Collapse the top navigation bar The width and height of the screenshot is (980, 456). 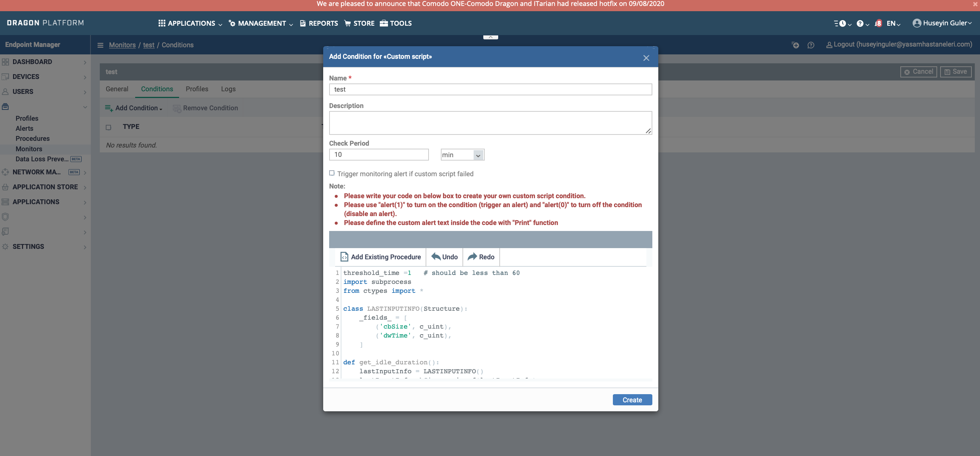click(x=490, y=37)
